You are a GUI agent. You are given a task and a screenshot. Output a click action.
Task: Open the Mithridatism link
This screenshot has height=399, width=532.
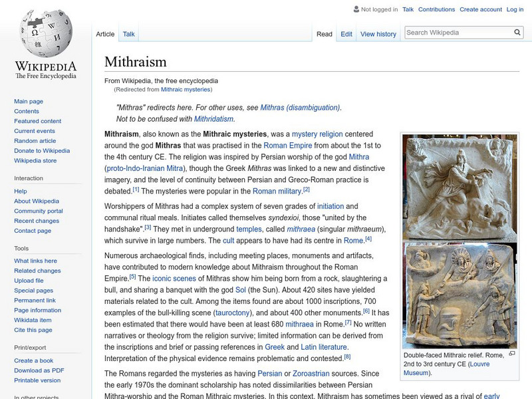213,119
